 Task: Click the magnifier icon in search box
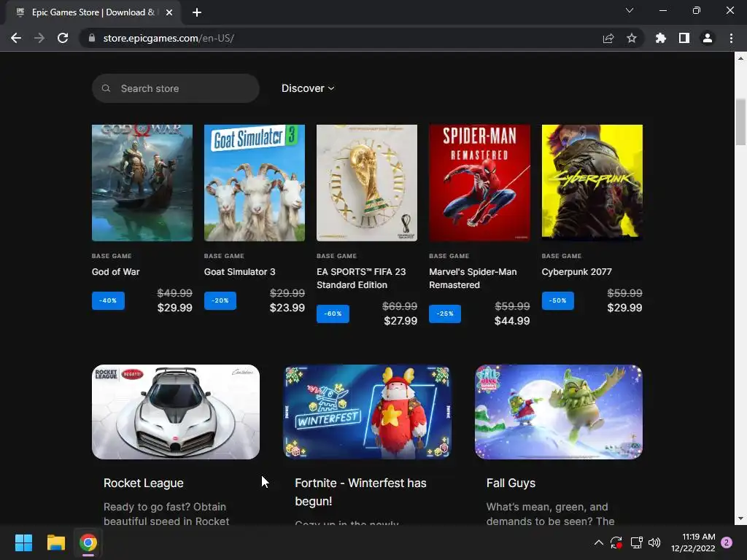click(x=107, y=88)
